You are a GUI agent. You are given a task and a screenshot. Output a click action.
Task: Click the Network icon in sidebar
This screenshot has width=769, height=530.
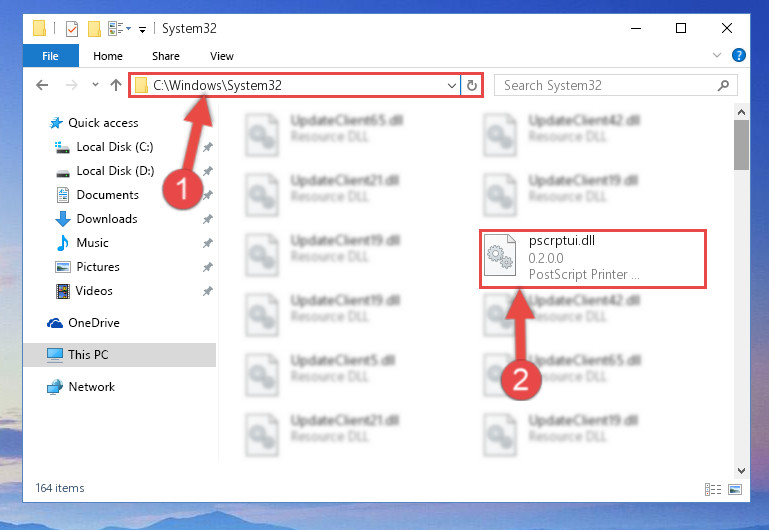click(55, 387)
